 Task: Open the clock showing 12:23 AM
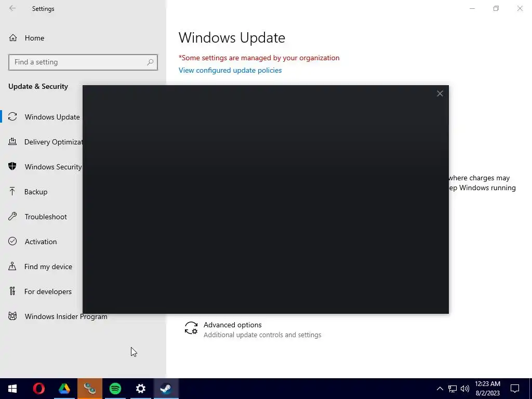(x=487, y=389)
